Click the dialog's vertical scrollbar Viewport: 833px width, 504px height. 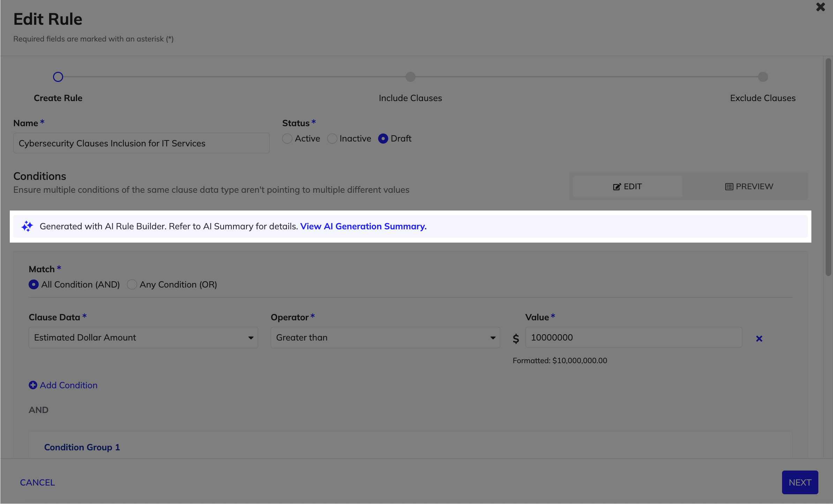pos(828,167)
